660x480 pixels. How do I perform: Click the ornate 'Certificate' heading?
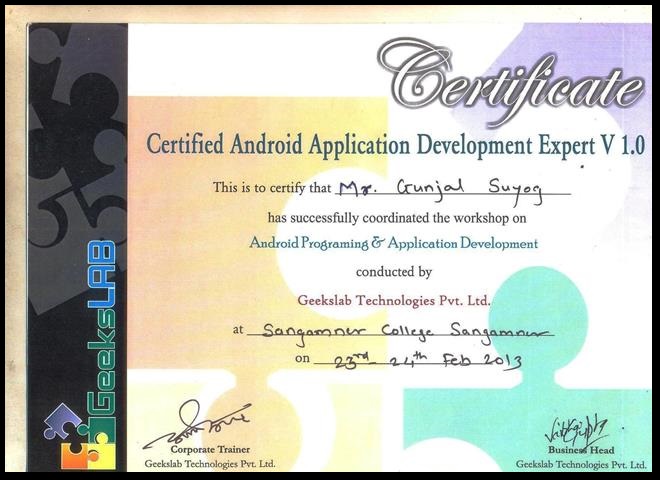point(511,82)
